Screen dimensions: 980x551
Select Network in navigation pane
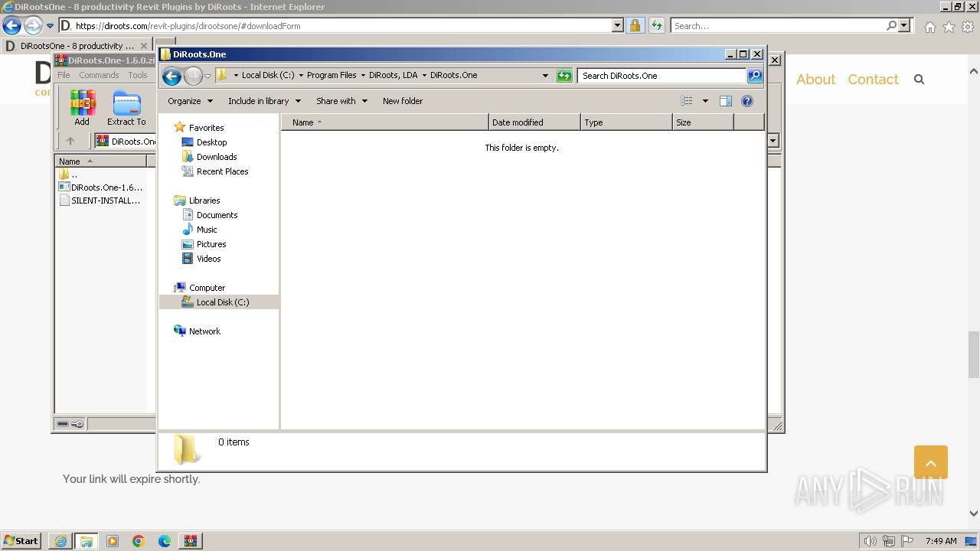coord(204,331)
